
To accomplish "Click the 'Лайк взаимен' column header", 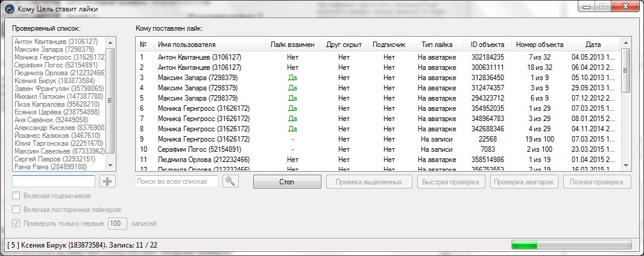I will [292, 45].
